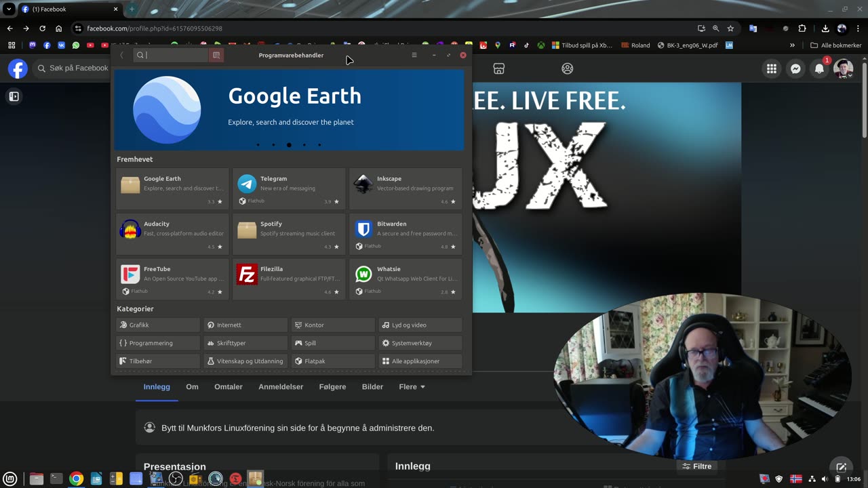
Task: Open Kontor category
Action: 333,325
